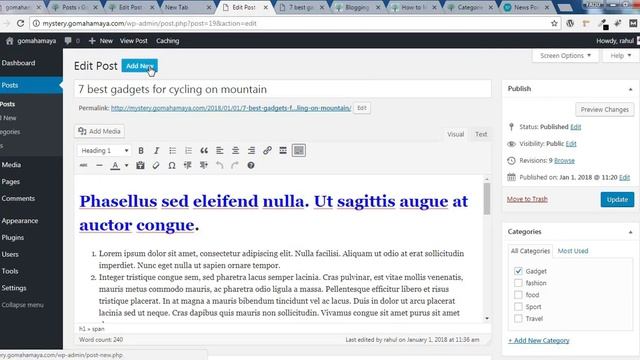Insert a bulleted list
Image resolution: width=640 pixels, height=360 pixels.
[x=172, y=151]
